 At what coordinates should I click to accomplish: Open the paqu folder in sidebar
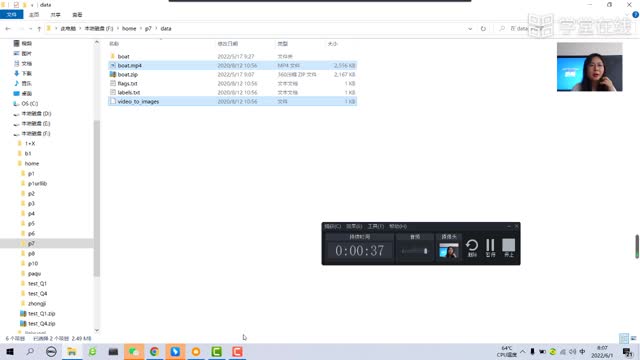coord(34,273)
